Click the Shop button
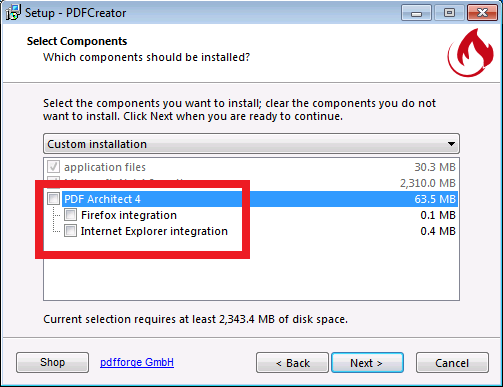The width and height of the screenshot is (503, 387). (x=52, y=362)
